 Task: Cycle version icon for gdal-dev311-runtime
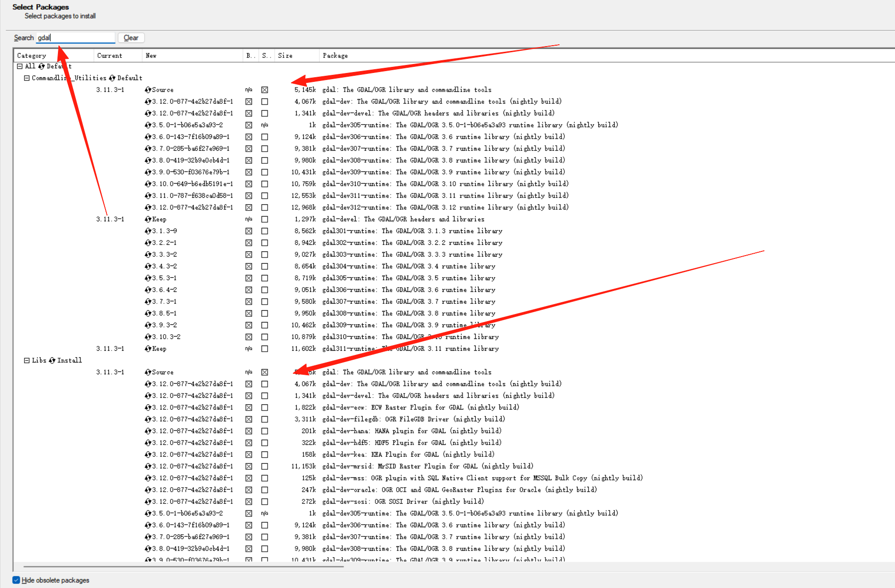tap(148, 196)
